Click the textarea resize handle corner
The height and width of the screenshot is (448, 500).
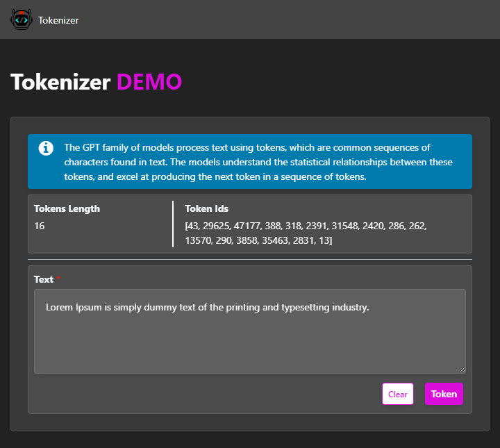coord(462,370)
